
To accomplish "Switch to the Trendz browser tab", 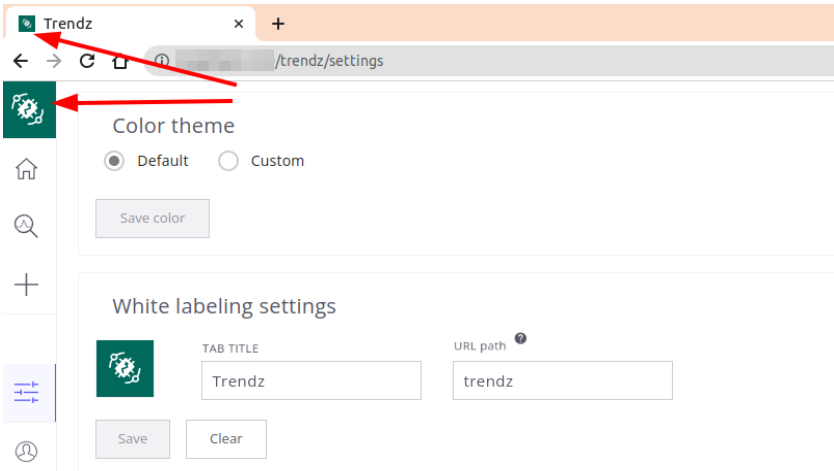I will 130,23.
